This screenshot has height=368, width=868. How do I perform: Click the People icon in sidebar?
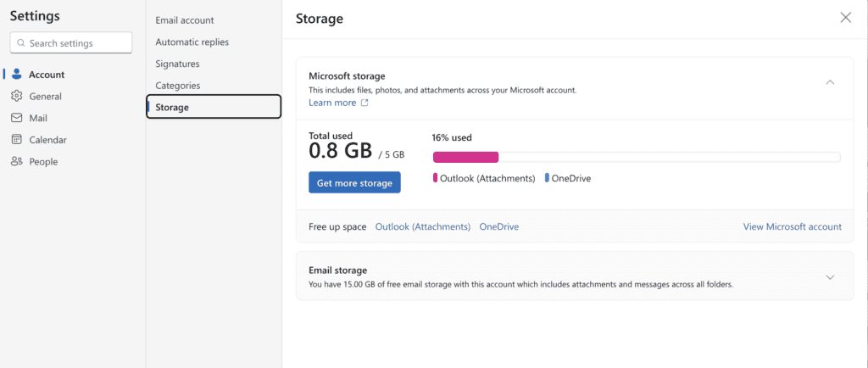pyautogui.click(x=17, y=162)
